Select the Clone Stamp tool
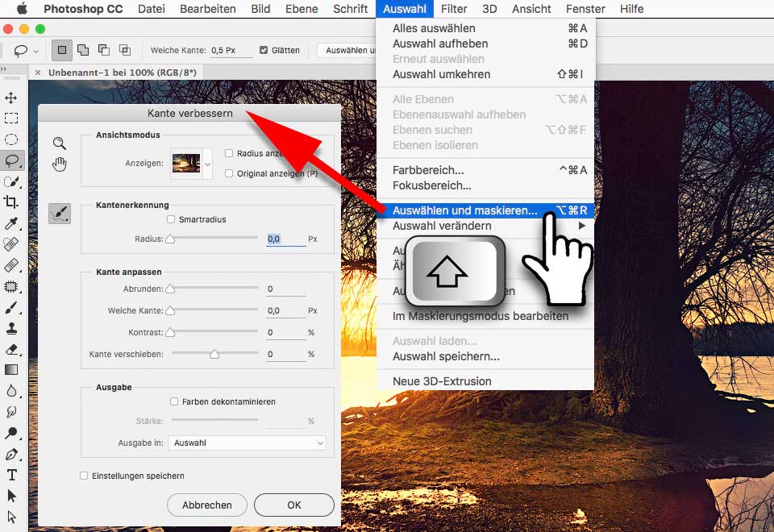 click(x=10, y=328)
